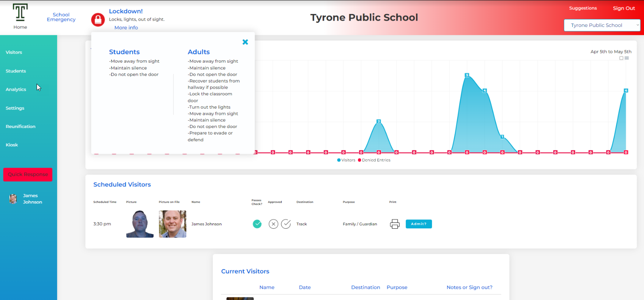Click the red Lockdown padlock icon
The height and width of the screenshot is (300, 644).
(x=98, y=19)
